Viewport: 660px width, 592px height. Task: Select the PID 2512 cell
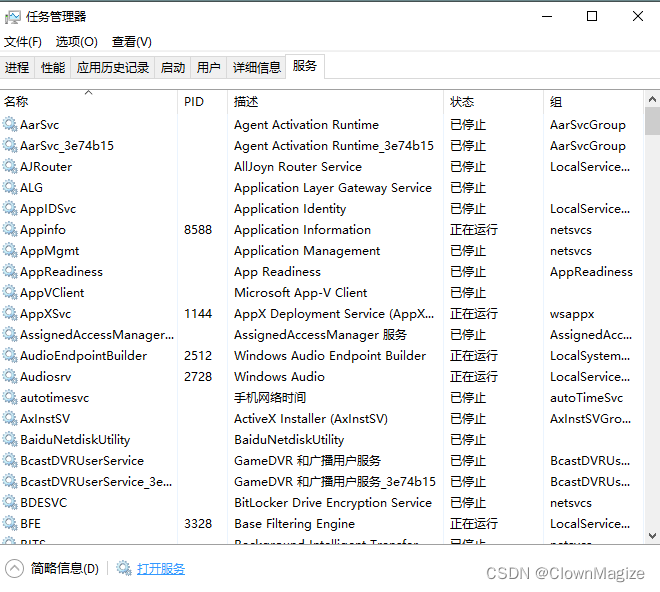coord(198,356)
